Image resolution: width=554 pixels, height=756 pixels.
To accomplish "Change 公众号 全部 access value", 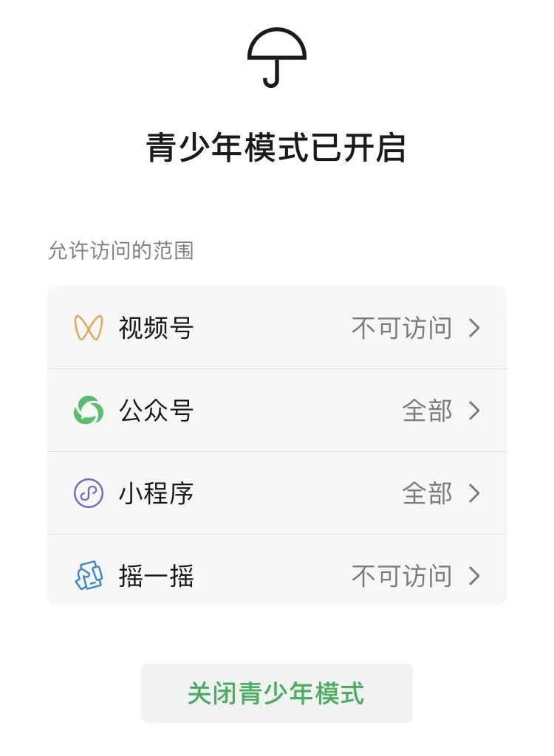I will tap(427, 410).
